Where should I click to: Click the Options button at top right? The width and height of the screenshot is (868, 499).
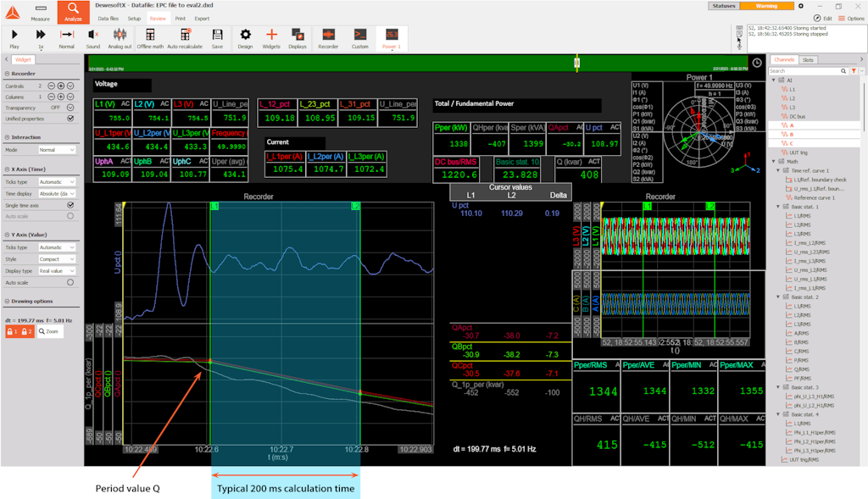pyautogui.click(x=850, y=18)
